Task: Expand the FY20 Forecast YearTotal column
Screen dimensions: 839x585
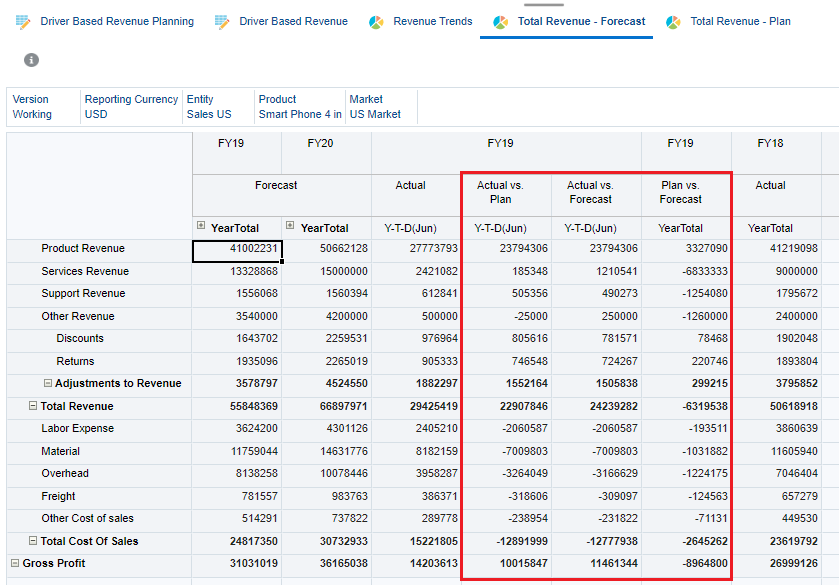Action: 289,227
